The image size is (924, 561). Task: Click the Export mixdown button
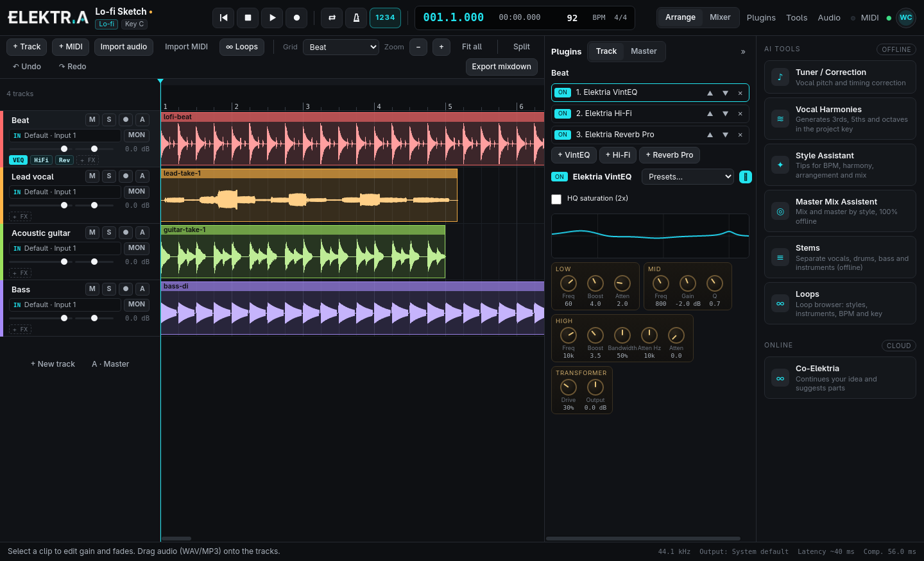[502, 67]
